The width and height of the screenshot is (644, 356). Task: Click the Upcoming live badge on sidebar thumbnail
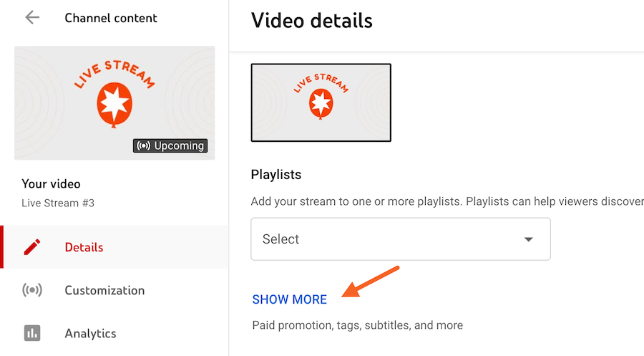pos(170,145)
